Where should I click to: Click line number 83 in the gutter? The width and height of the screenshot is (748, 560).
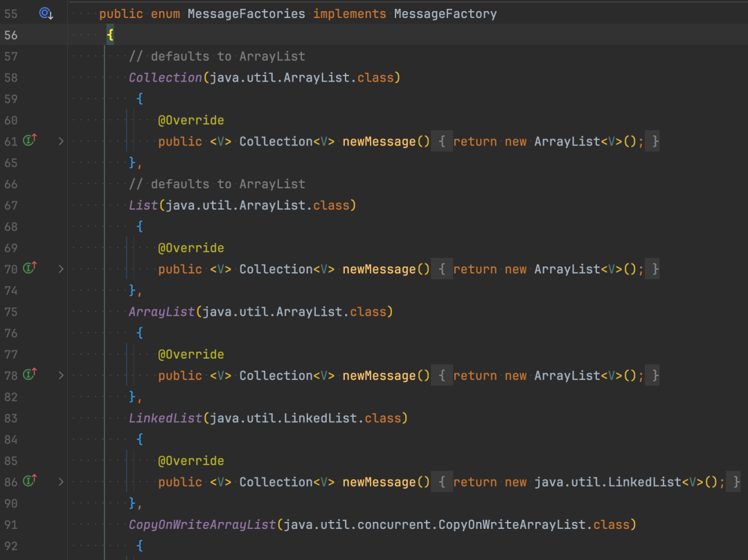11,418
